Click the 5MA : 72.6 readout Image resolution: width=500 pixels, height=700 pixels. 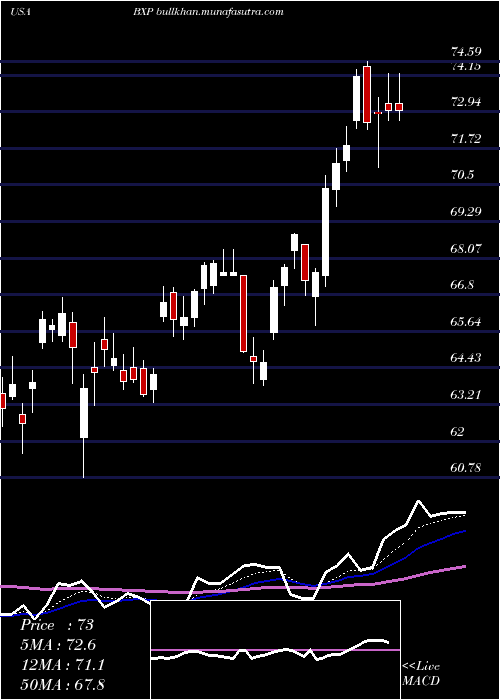point(58,645)
